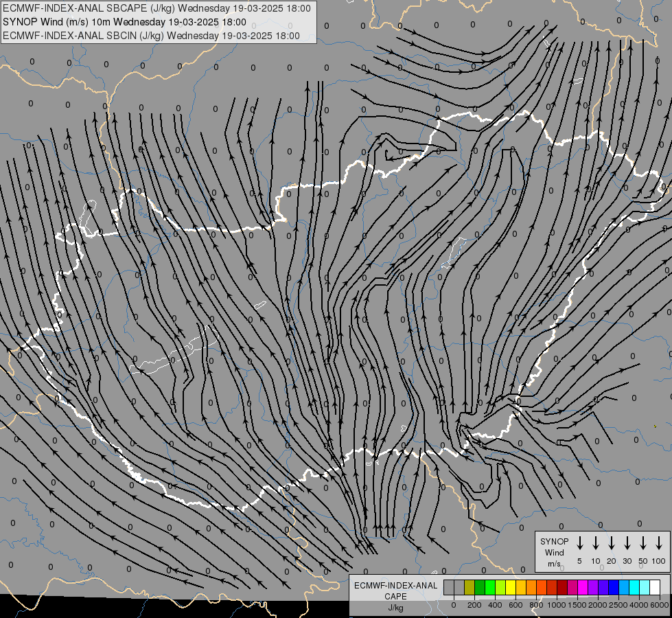Select the pure yellow CAPE swatch
Image resolution: width=672 pixels, height=618 pixels.
pos(511,588)
